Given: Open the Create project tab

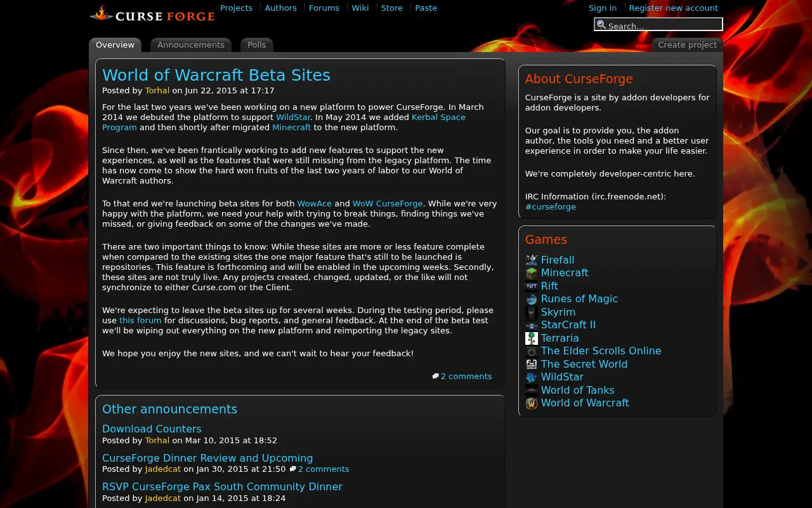Looking at the screenshot, I should click(x=688, y=45).
